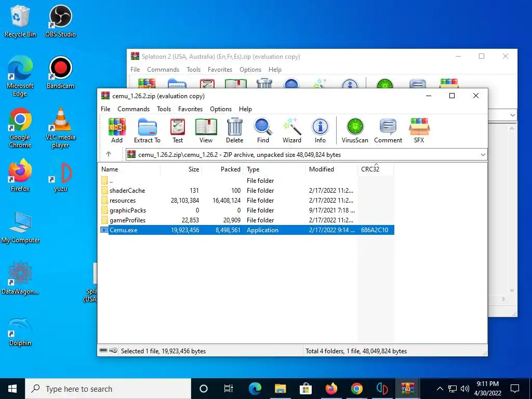The image size is (532, 399).
Task: Sort by CRC32 column header
Action: pos(376,169)
